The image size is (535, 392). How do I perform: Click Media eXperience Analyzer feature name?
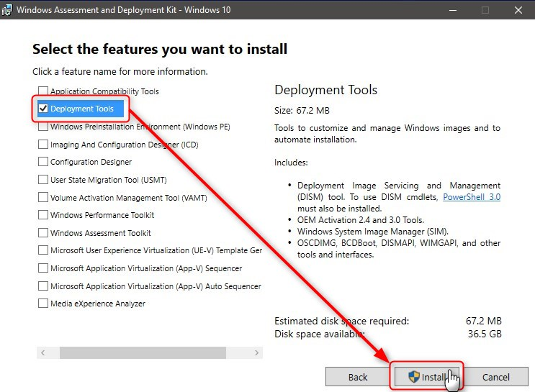[x=98, y=304]
